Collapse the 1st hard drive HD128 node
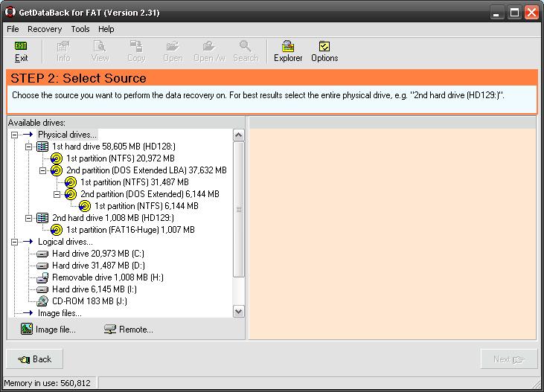The height and width of the screenshot is (392, 544). coord(28,147)
